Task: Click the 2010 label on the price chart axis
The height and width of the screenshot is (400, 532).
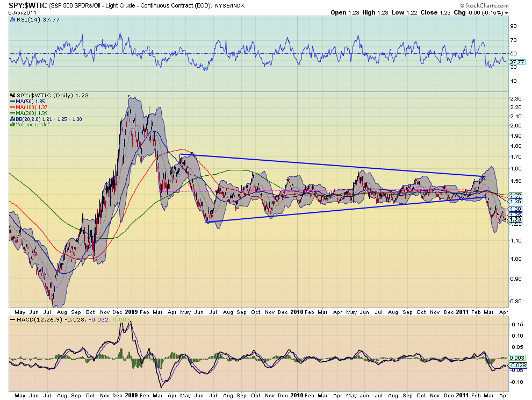Action: [x=297, y=312]
